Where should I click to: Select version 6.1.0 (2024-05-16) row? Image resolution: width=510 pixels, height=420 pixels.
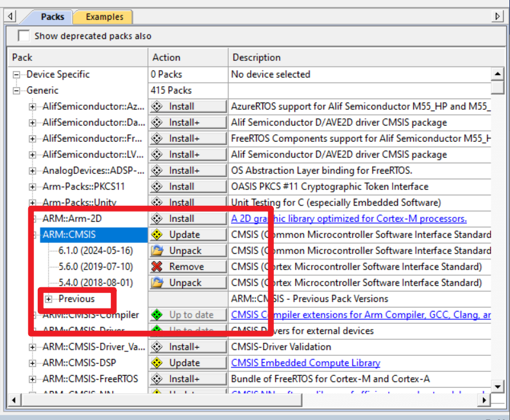tap(96, 251)
